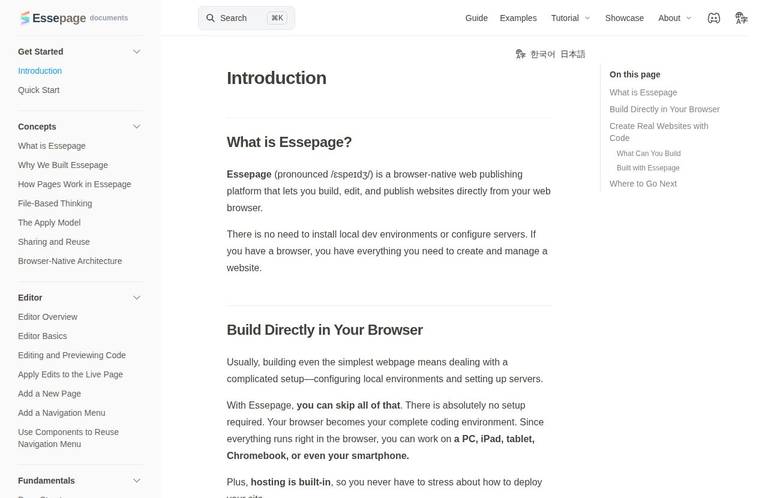Click the translate icon beside 한국어

(x=520, y=54)
